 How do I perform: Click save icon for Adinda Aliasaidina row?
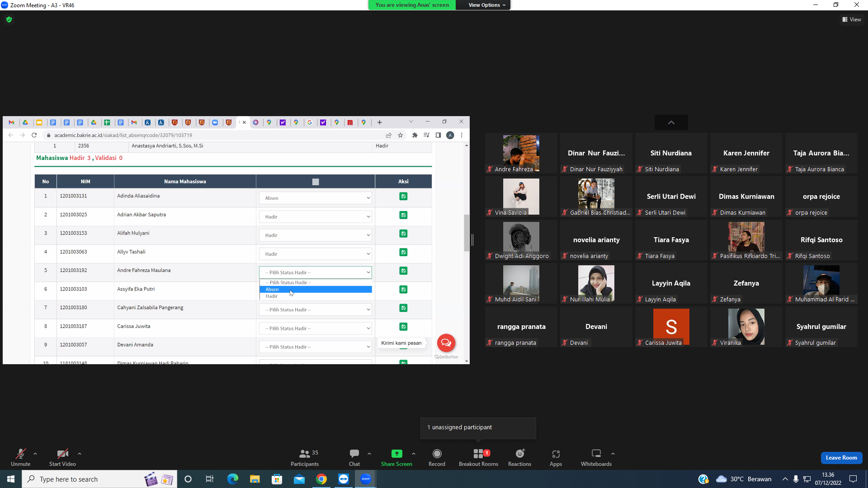tap(403, 196)
